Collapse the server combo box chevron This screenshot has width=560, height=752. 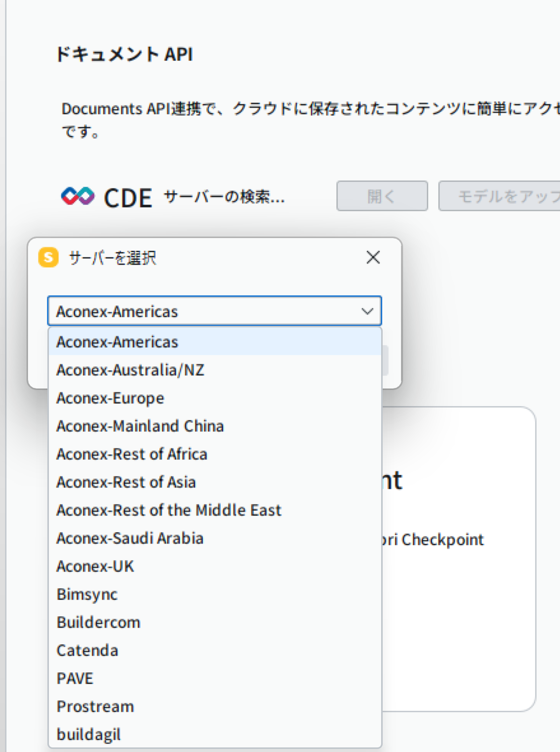tap(367, 311)
